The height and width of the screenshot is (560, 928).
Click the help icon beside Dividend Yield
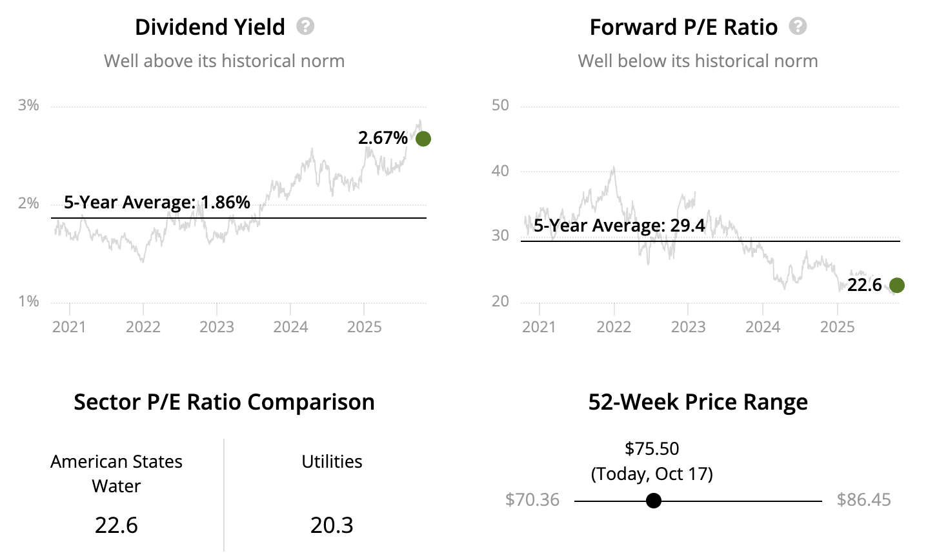(305, 26)
